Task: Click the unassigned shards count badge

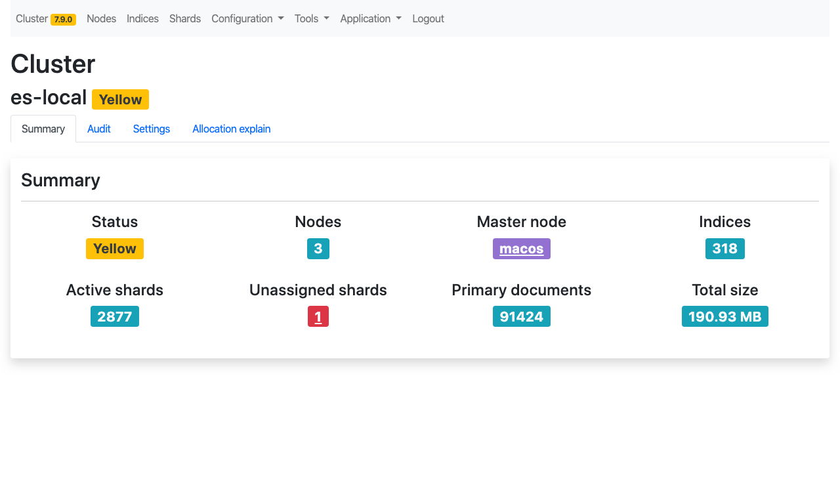Action: click(318, 316)
